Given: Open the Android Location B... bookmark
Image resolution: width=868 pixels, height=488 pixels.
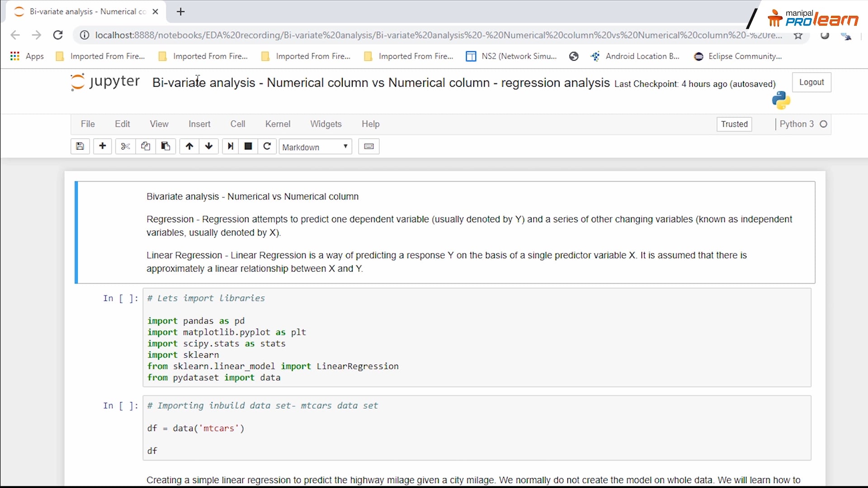Looking at the screenshot, I should pos(635,56).
